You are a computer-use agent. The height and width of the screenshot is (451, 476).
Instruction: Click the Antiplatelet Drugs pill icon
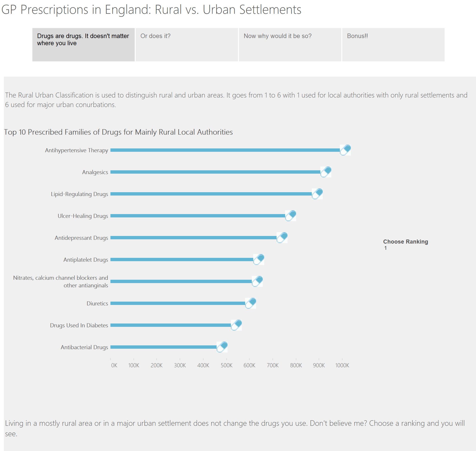pos(258,260)
